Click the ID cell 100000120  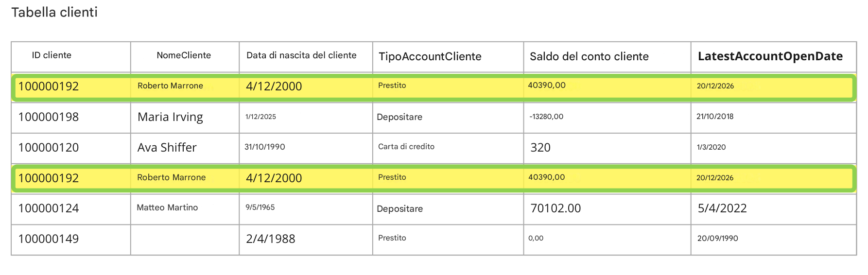(x=71, y=148)
